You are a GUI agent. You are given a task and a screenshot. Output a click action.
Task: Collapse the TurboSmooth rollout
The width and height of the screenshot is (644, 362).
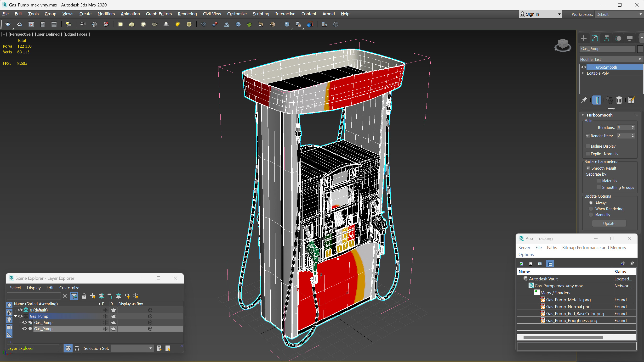click(x=583, y=115)
